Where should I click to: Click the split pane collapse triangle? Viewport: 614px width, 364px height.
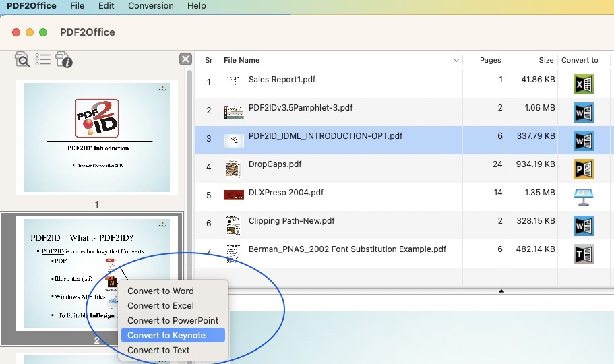click(x=501, y=291)
